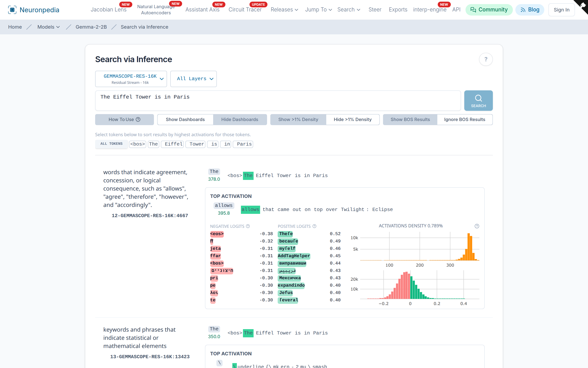Click the 'expandindo' positive logit
588x368 pixels.
click(291, 285)
